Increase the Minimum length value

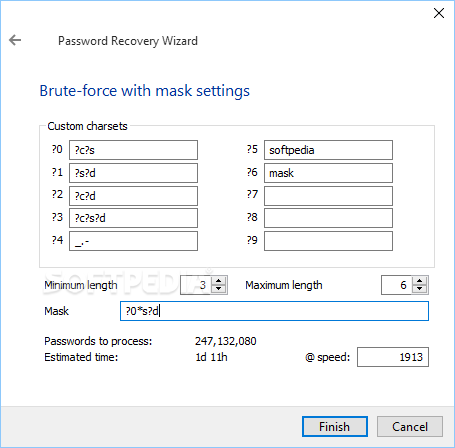[219, 281]
